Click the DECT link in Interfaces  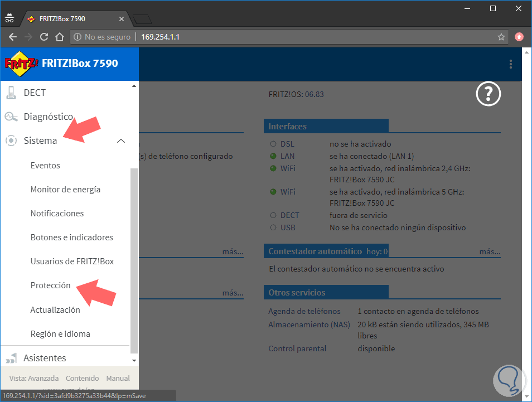[x=290, y=215]
